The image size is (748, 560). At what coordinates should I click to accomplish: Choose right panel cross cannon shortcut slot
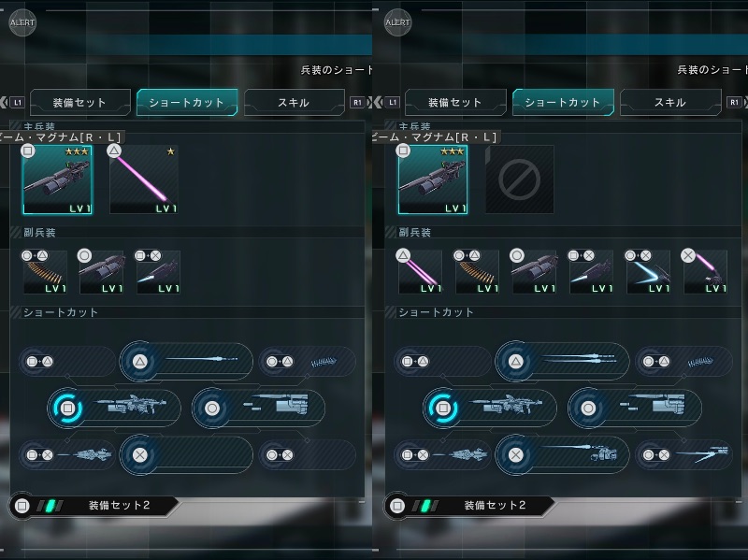tap(562, 454)
